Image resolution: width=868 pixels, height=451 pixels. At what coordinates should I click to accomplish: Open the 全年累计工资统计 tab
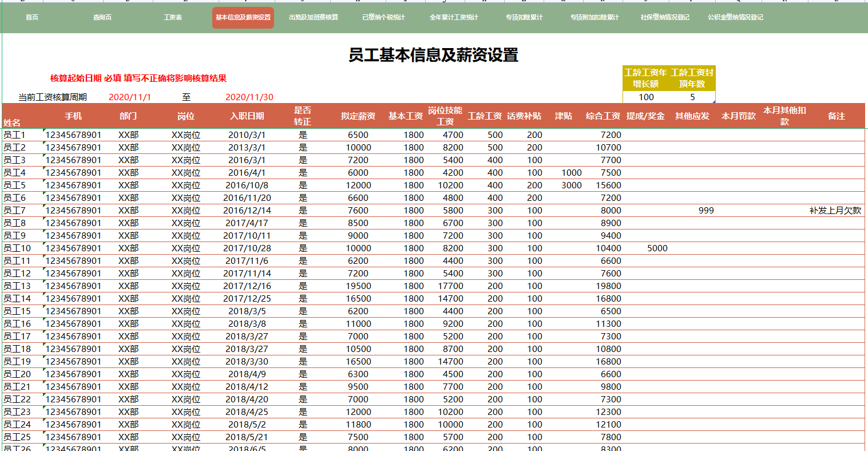454,17
